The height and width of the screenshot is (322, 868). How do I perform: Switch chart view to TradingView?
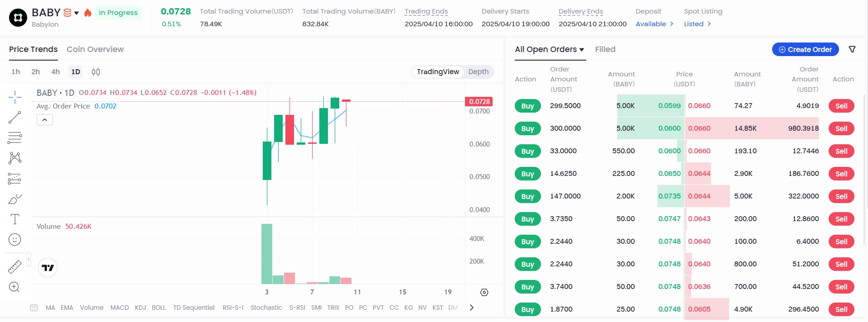coord(438,71)
